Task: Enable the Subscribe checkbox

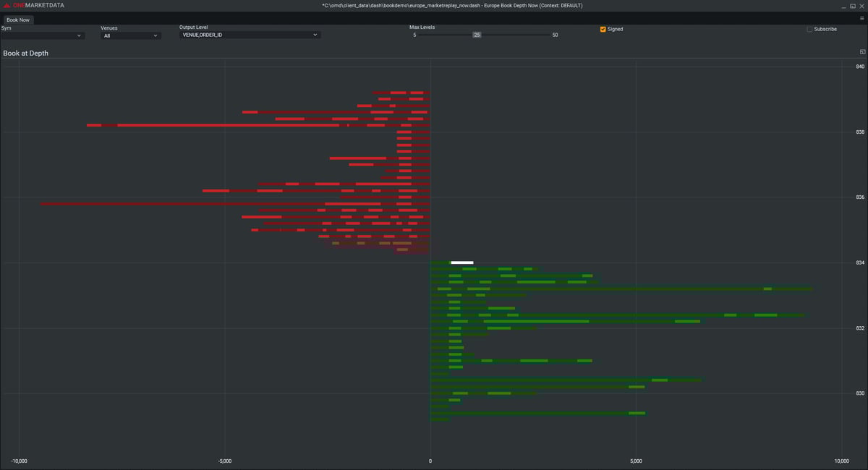Action: pos(809,29)
